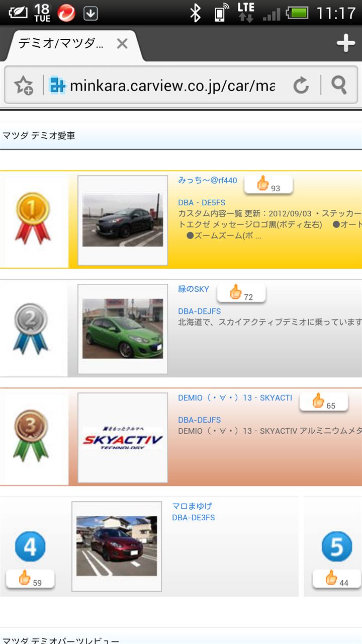Tap the blue number 5 rank badge
This screenshot has height=644, width=362.
[x=337, y=547]
